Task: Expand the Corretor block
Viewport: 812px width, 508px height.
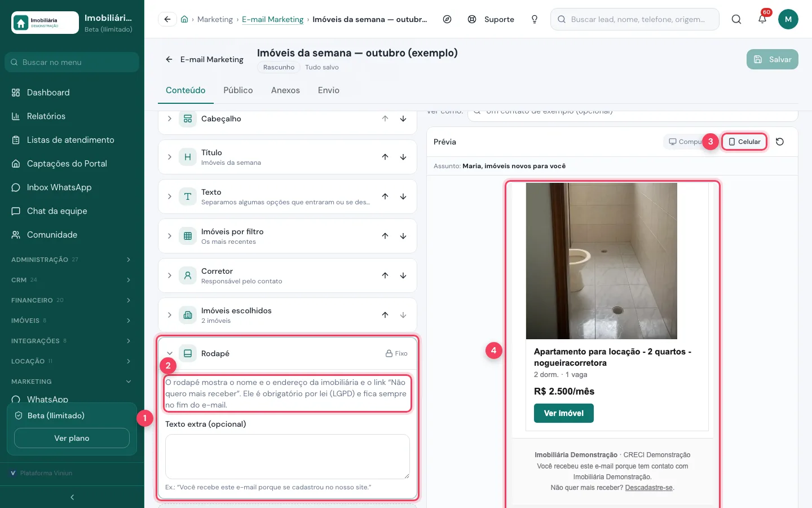Action: tap(170, 275)
